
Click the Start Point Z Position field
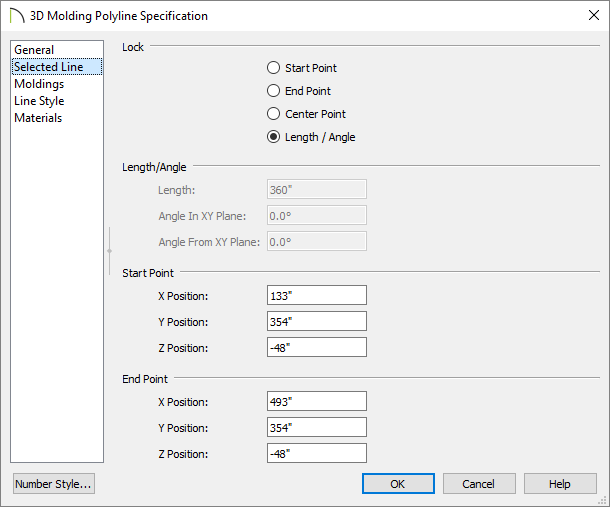coord(317,347)
